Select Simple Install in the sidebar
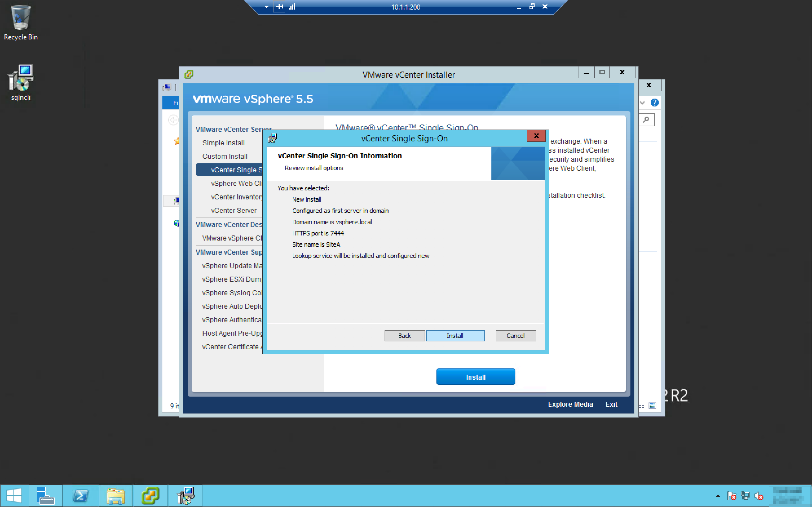This screenshot has width=812, height=507. 223,143
